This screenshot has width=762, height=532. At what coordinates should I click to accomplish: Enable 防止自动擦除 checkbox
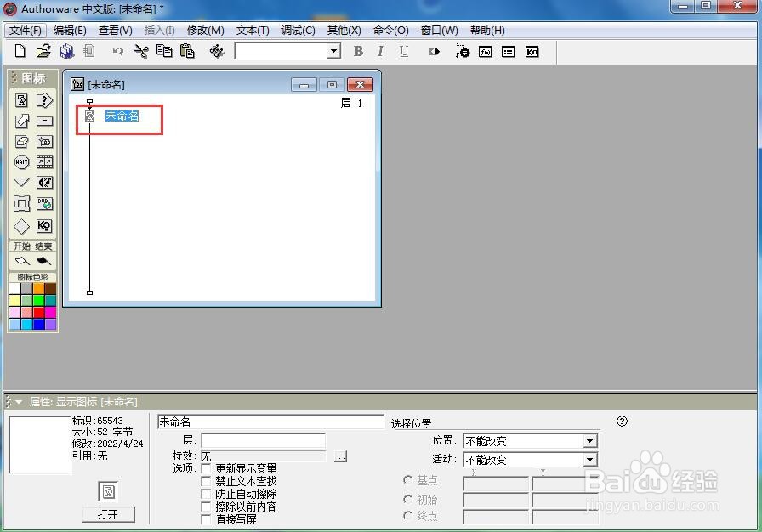[206, 494]
